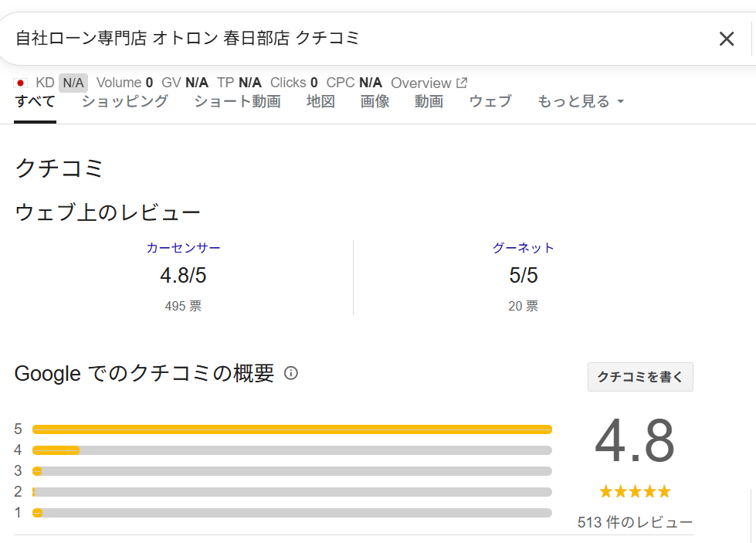This screenshot has height=543, width=756.
Task: Click the info icon beside Google でのクチコミの概要
Action: [x=290, y=373]
